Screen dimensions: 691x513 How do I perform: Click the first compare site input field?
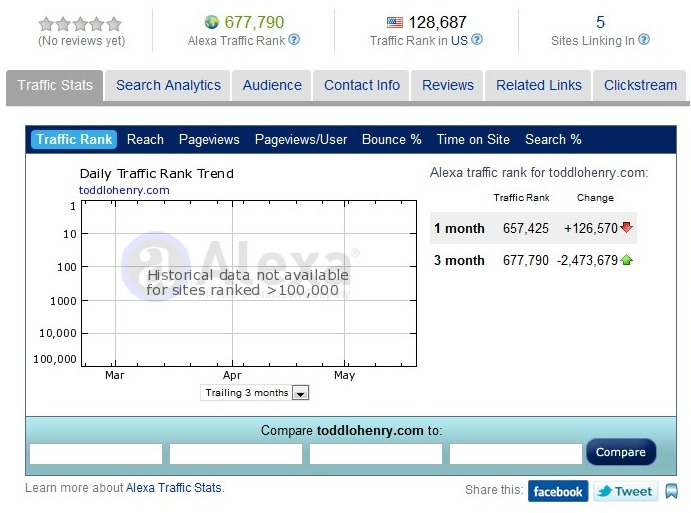click(x=96, y=454)
